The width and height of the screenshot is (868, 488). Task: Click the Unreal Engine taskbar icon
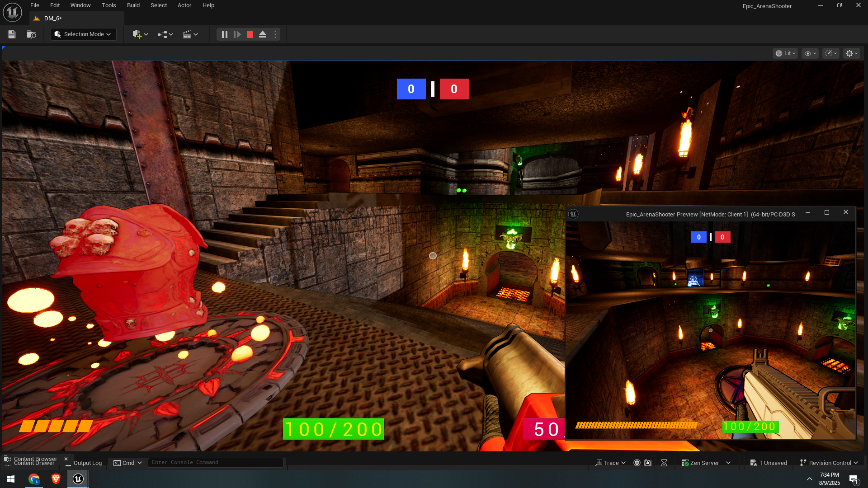tap(78, 479)
